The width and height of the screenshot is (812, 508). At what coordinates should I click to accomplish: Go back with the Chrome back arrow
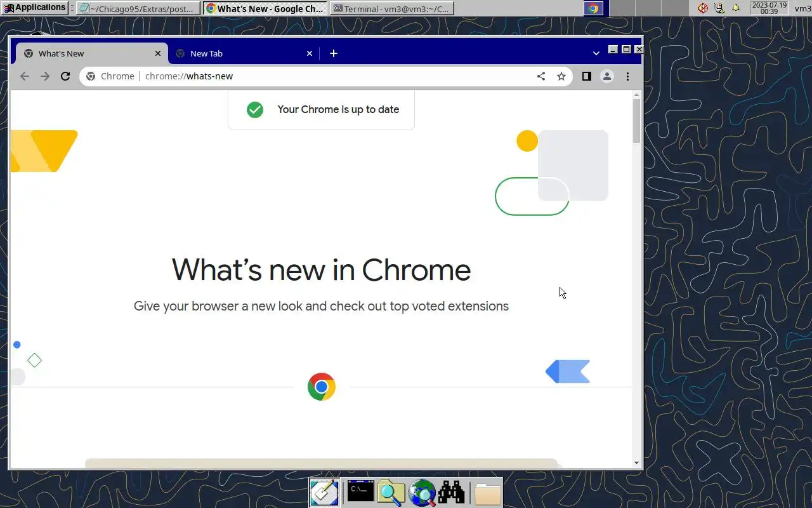24,76
